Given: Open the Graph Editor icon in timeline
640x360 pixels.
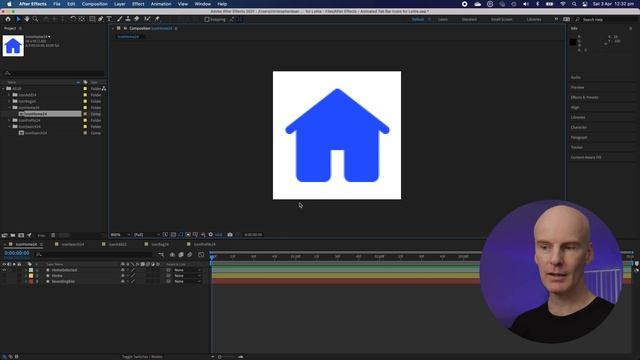Looking at the screenshot, I should (201, 255).
